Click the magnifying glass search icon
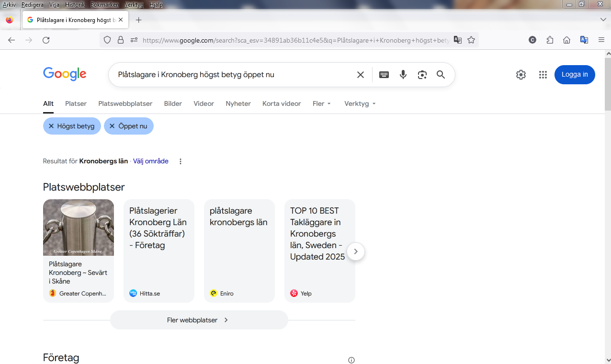611x364 pixels. click(x=441, y=75)
